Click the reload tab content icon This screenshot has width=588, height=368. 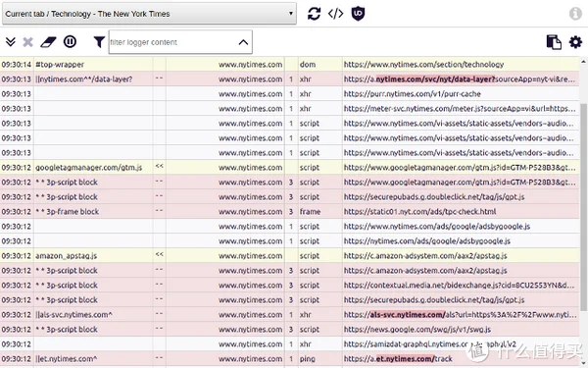tap(314, 14)
